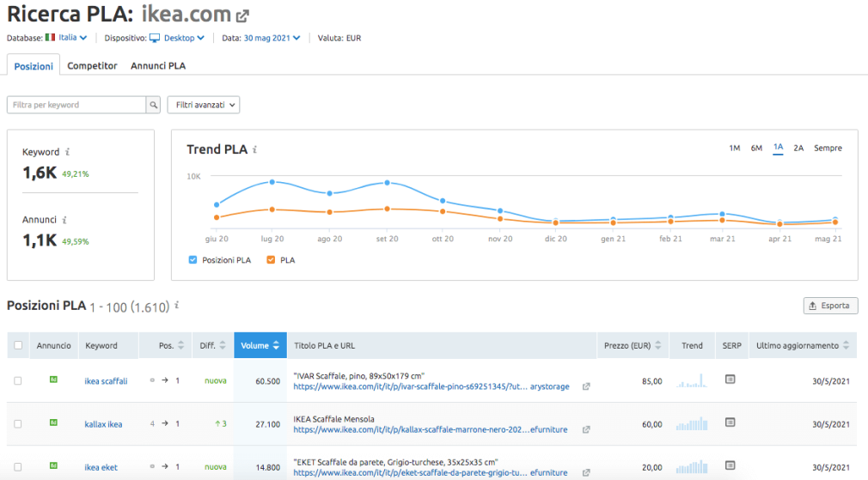Open the SERP snapshot for ikea eket

point(730,465)
